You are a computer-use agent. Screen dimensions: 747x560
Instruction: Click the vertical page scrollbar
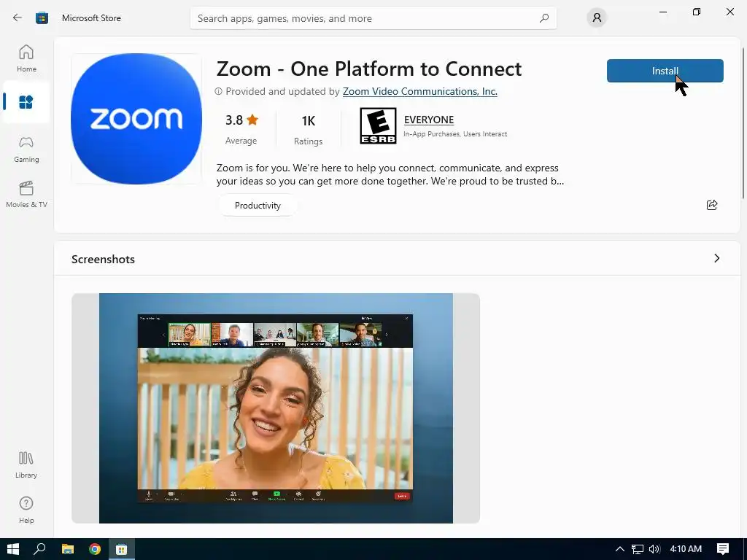click(x=743, y=123)
